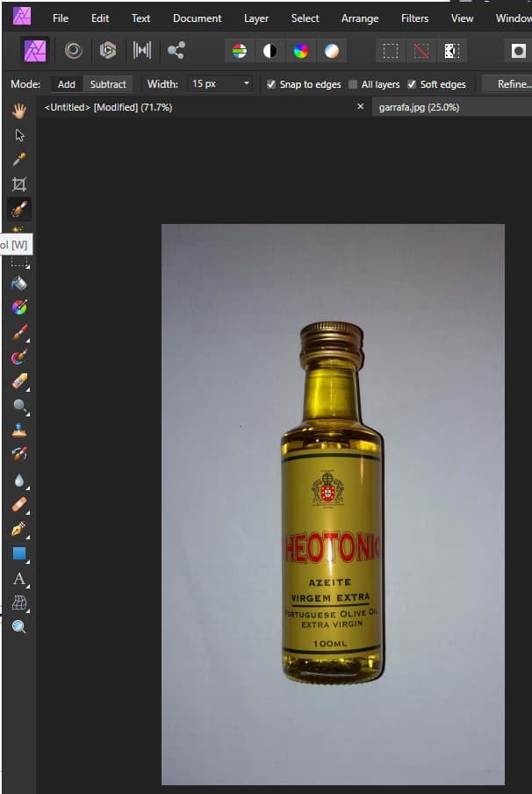Open the Arrange menu

point(360,18)
